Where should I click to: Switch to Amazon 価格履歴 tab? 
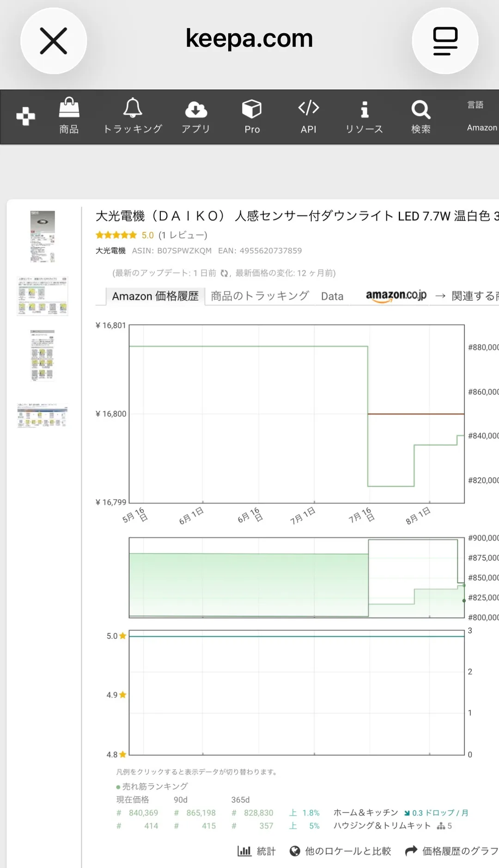pos(155,296)
